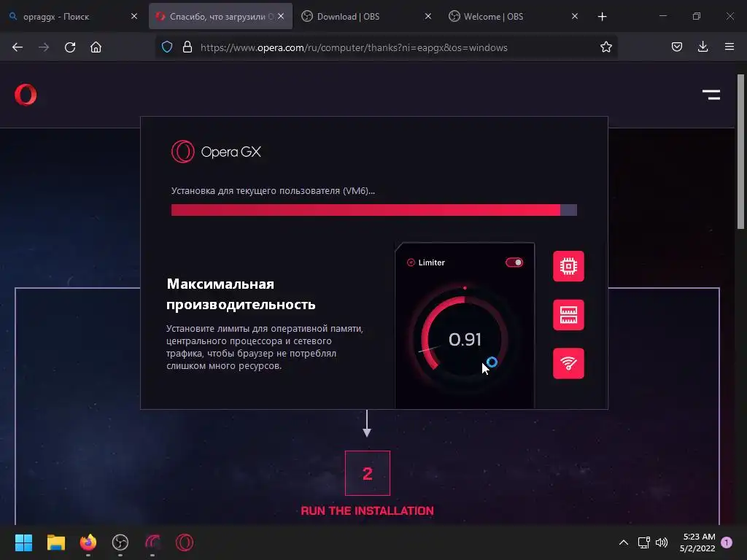Open the volume speaker tray icon
The width and height of the screenshot is (747, 560).
(x=662, y=542)
